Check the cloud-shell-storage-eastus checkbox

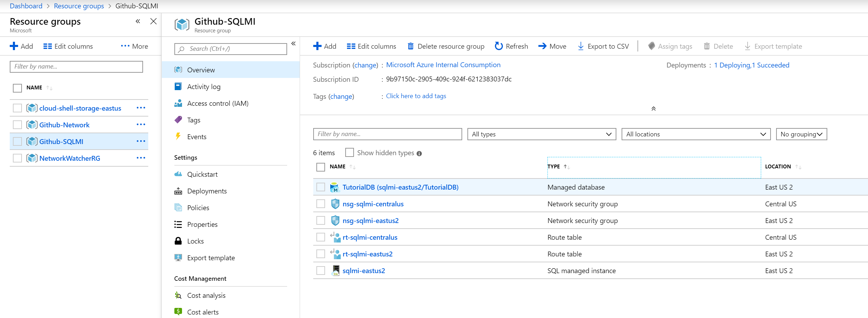[17, 108]
